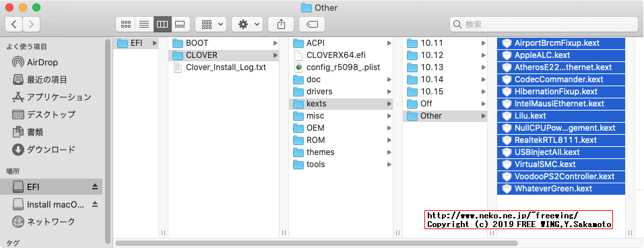The image size is (644, 248).
Task: Expand the 10.15 folder arrow
Action: [483, 92]
